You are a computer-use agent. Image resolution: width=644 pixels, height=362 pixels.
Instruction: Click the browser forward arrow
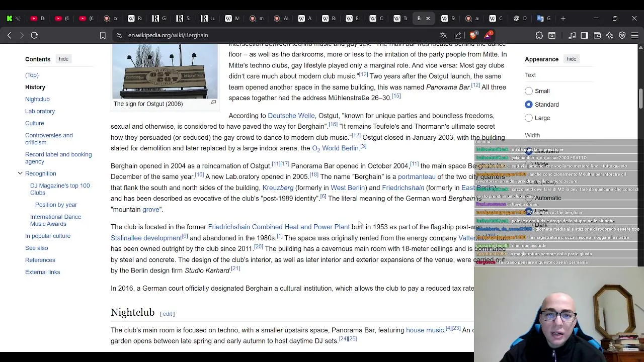22,35
